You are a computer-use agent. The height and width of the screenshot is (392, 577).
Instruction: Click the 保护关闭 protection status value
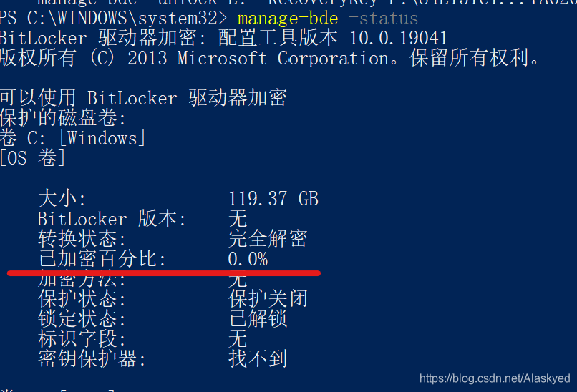[x=268, y=298]
